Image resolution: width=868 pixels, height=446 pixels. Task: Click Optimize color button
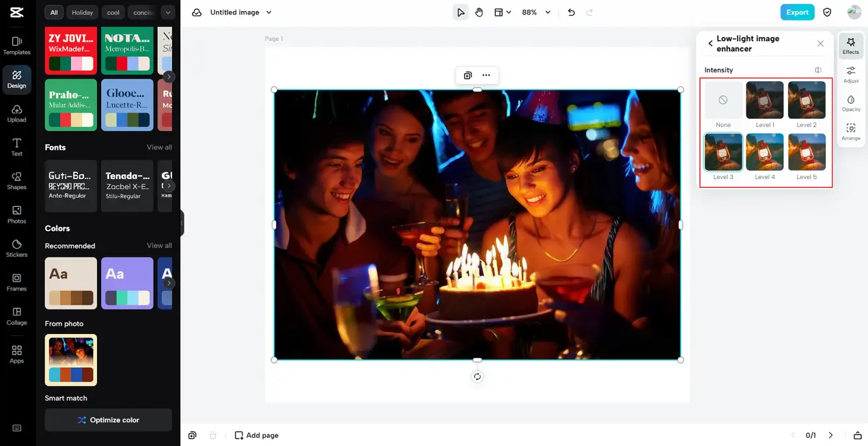109,420
